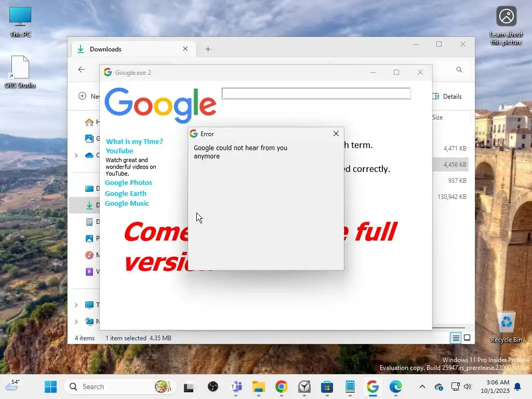532x399 pixels.
Task: Open Documents in the navigation pane
Action: click(92, 222)
